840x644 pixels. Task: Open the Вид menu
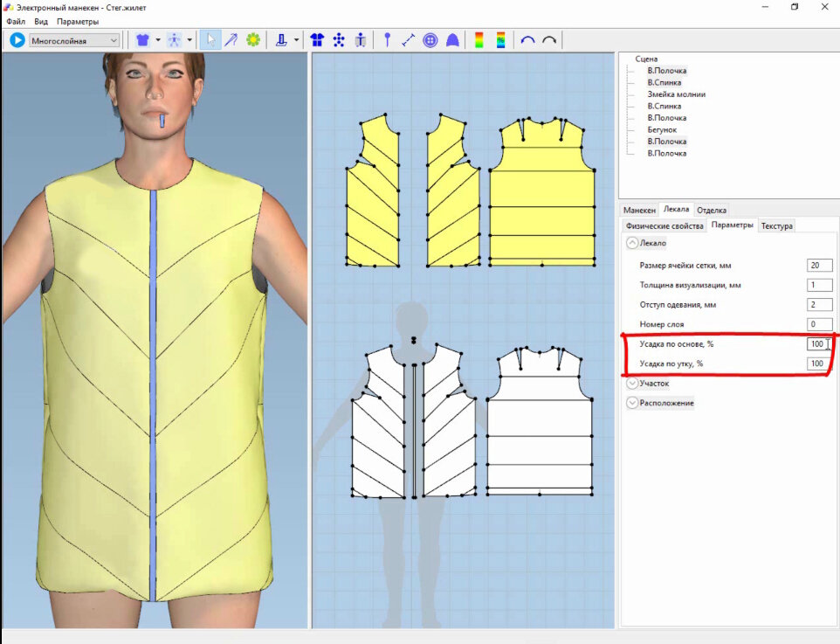coord(41,22)
